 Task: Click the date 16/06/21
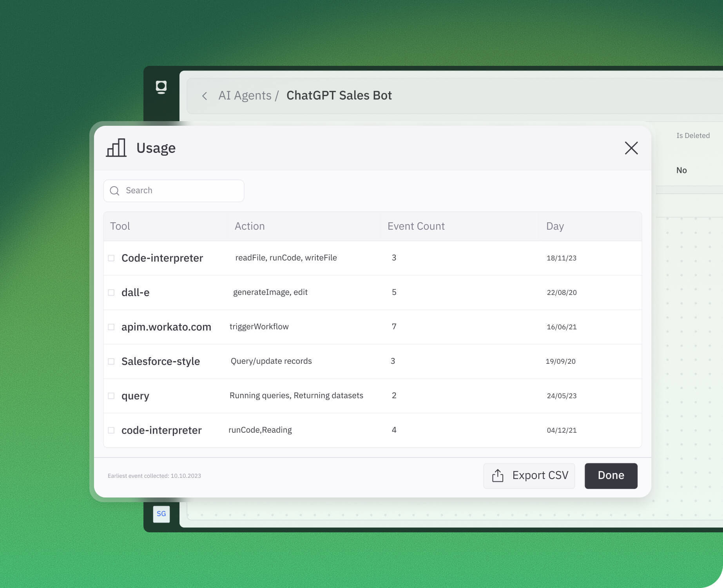(x=562, y=327)
